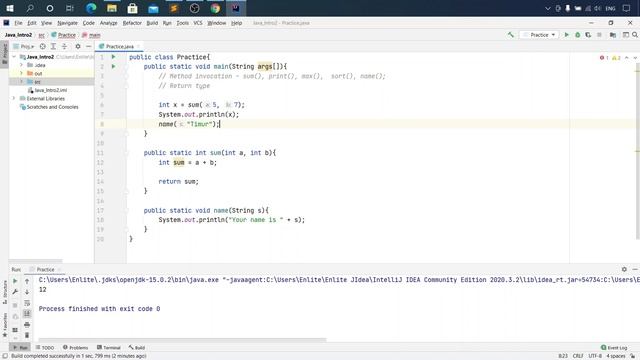Viewport: 640px width, 360px height.
Task: Open Chrome from the taskbar
Action: 215,8
